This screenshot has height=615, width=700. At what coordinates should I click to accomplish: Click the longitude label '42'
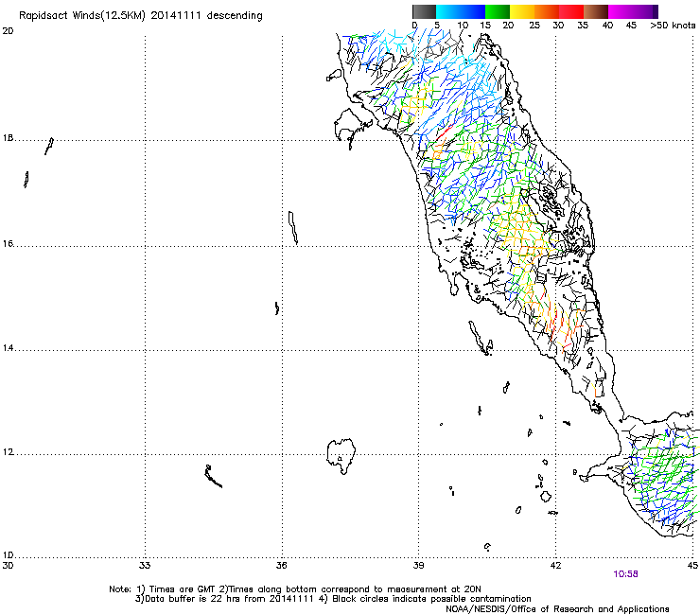(555, 566)
